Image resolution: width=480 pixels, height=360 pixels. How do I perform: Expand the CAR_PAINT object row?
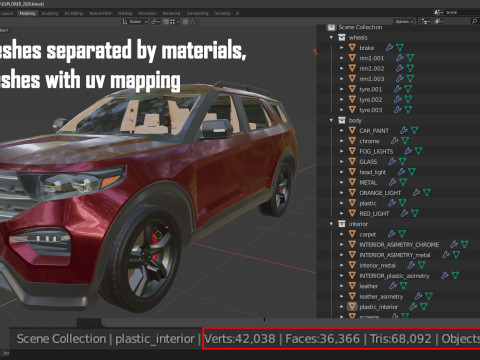tap(342, 130)
